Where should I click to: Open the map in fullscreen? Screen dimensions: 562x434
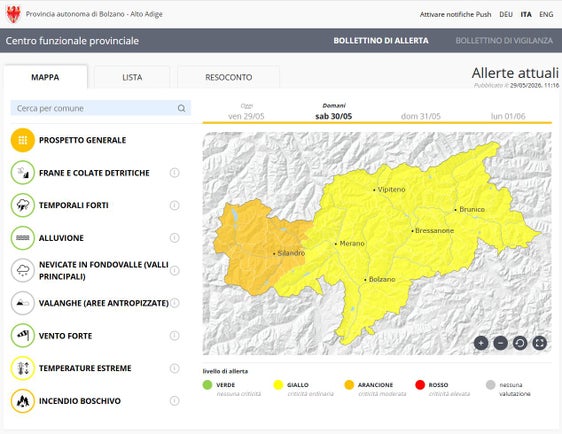[x=539, y=343]
